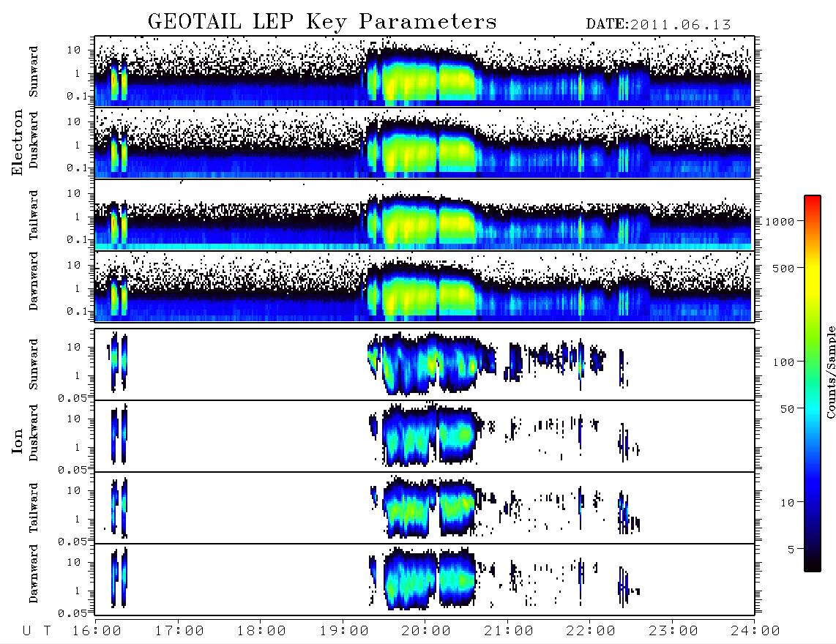Viewport: 836px width, 644px height.
Task: Click the Ion Tailward spectrogram plot
Action: click(425, 508)
